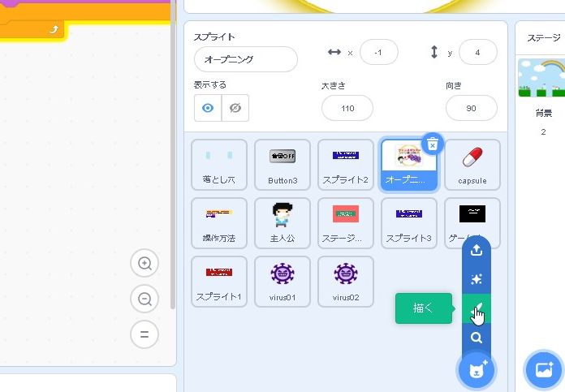Select the virus01 sprite

[x=282, y=282]
